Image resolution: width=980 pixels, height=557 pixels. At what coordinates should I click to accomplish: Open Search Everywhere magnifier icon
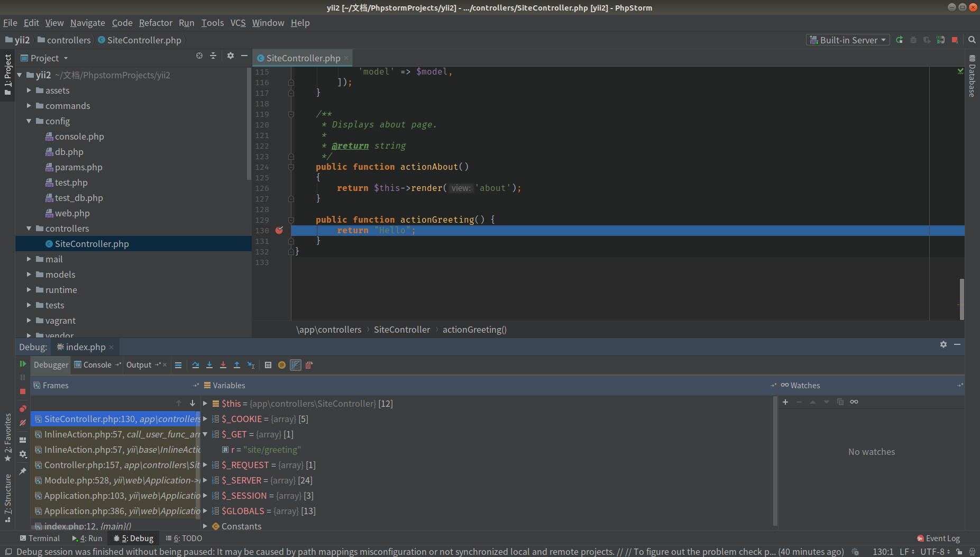coord(972,40)
